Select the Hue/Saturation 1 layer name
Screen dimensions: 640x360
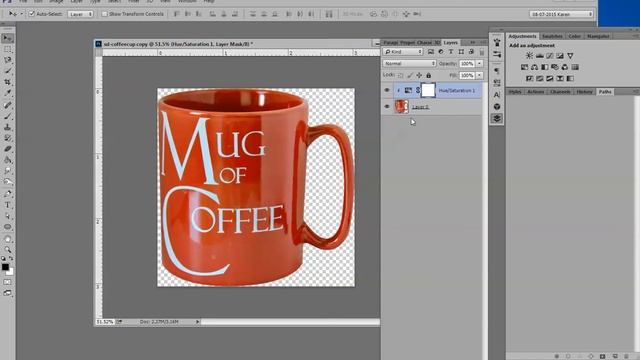(x=457, y=91)
